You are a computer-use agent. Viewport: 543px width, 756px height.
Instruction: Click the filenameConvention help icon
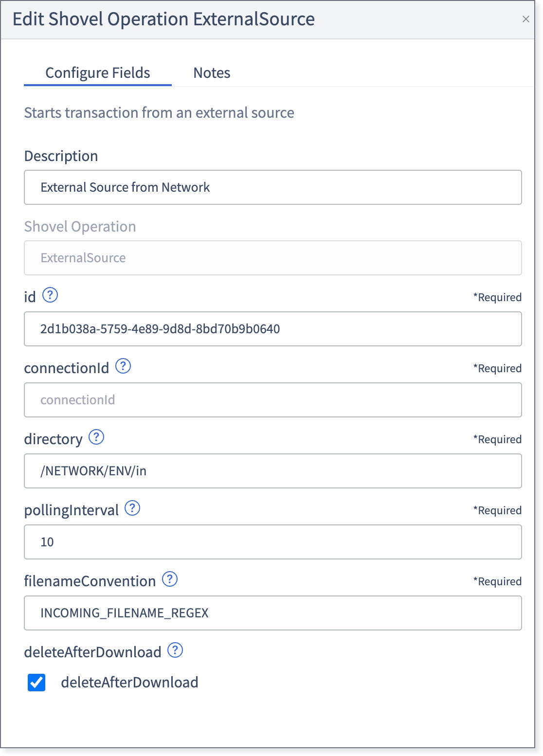click(x=170, y=579)
